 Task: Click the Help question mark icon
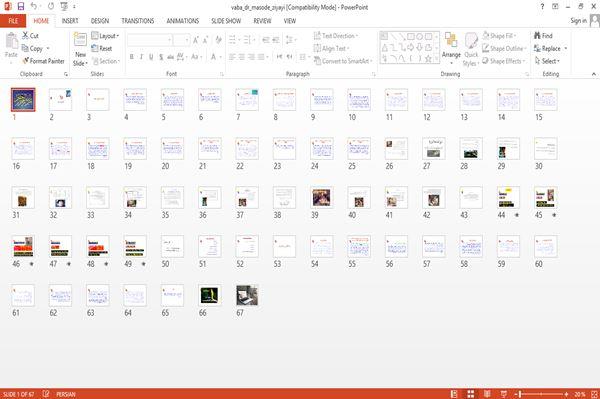(x=542, y=7)
